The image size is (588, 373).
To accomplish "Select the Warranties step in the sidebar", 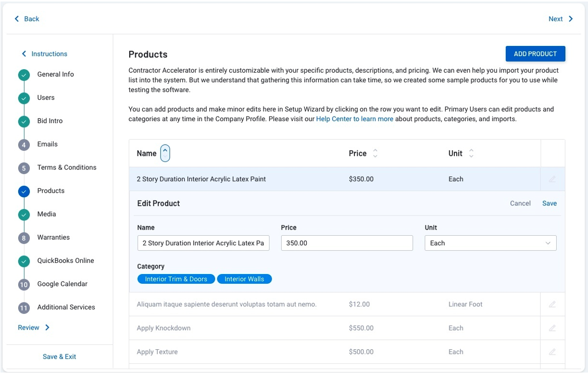I will click(x=54, y=237).
